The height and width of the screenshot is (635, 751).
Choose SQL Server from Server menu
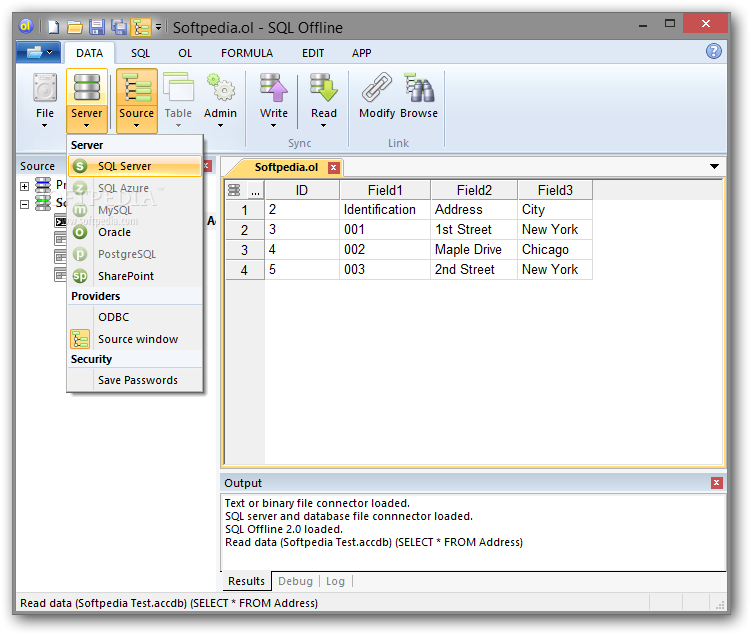[x=135, y=166]
